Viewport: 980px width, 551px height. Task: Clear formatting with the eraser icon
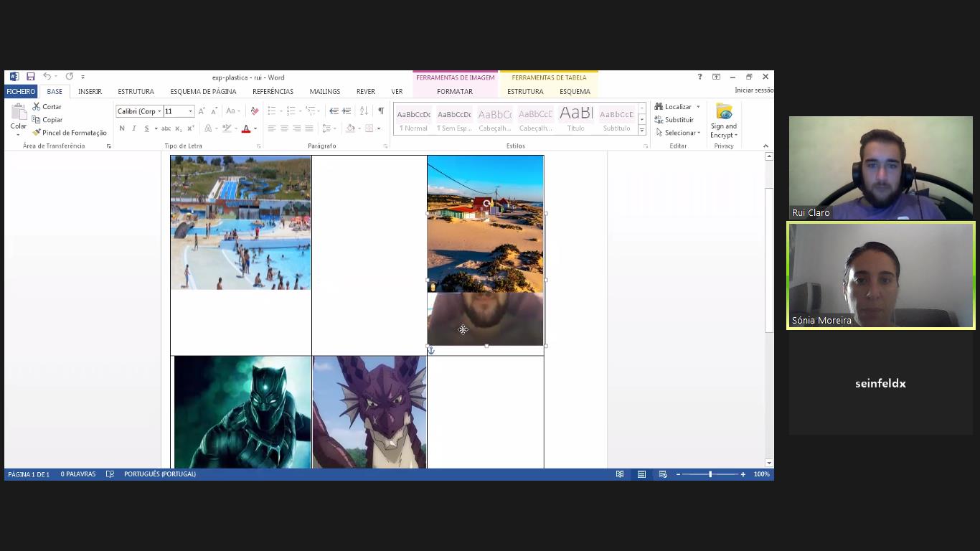pos(254,111)
